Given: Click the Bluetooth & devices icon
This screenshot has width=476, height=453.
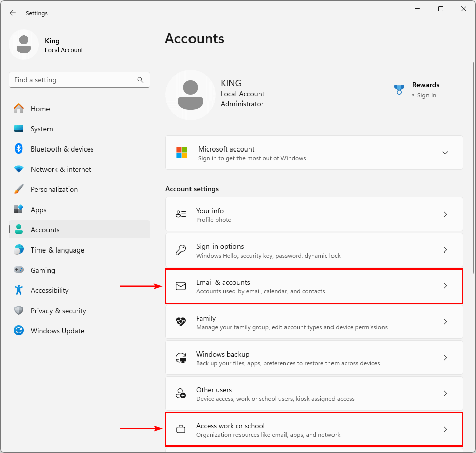Looking at the screenshot, I should pyautogui.click(x=19, y=149).
